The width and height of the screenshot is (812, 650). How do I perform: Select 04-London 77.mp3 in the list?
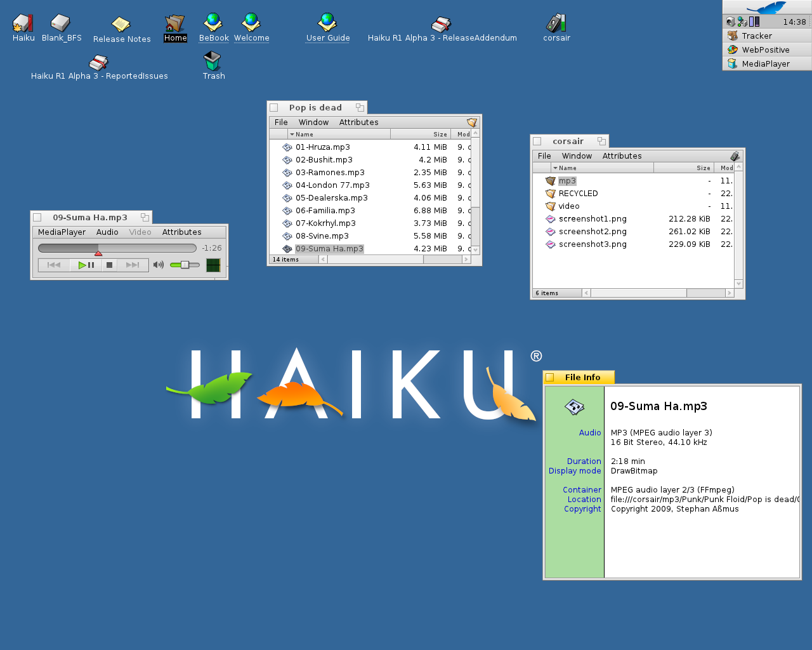click(x=332, y=185)
